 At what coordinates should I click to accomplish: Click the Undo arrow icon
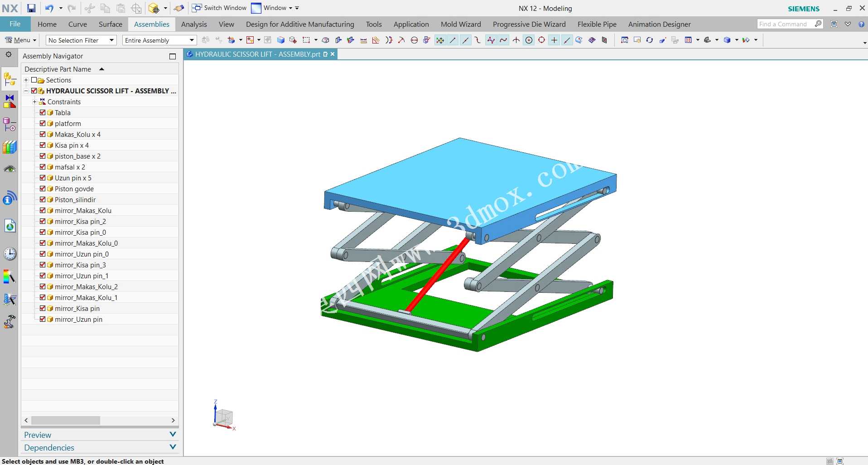(x=49, y=8)
